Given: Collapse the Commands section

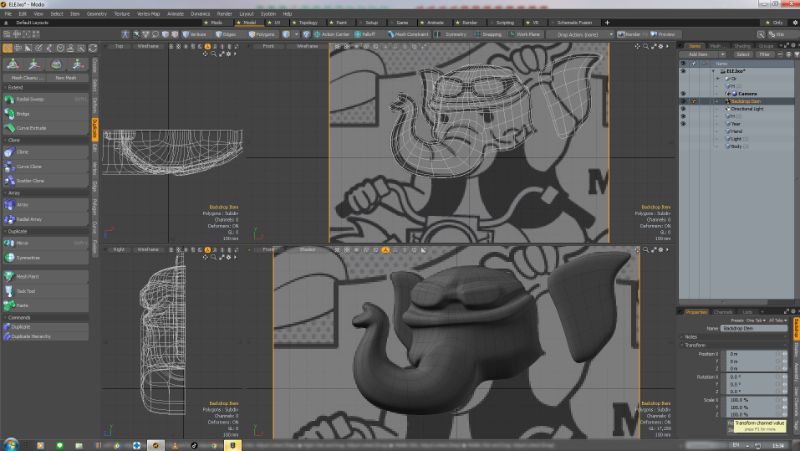Looking at the screenshot, I should (45, 317).
